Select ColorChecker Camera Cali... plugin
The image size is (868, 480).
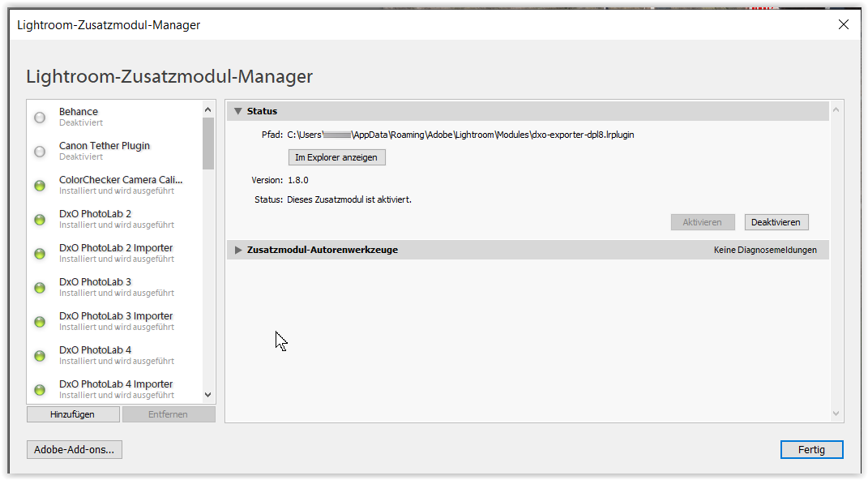(114, 185)
